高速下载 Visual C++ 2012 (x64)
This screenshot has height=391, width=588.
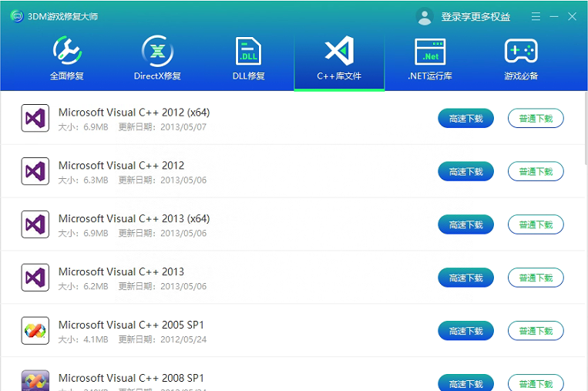click(465, 118)
